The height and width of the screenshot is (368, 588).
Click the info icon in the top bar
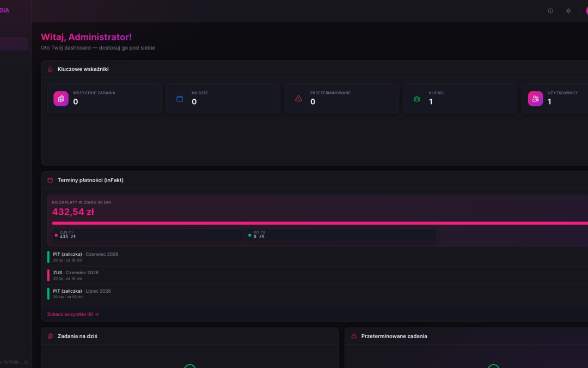coord(550,11)
